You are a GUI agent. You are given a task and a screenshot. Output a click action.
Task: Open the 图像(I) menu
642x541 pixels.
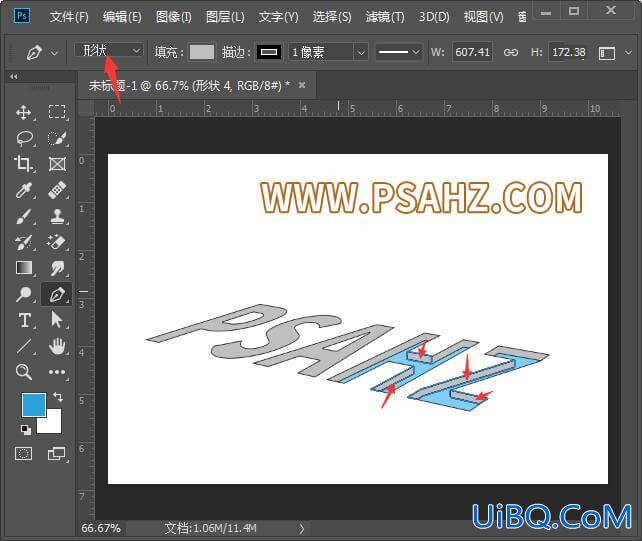point(174,17)
